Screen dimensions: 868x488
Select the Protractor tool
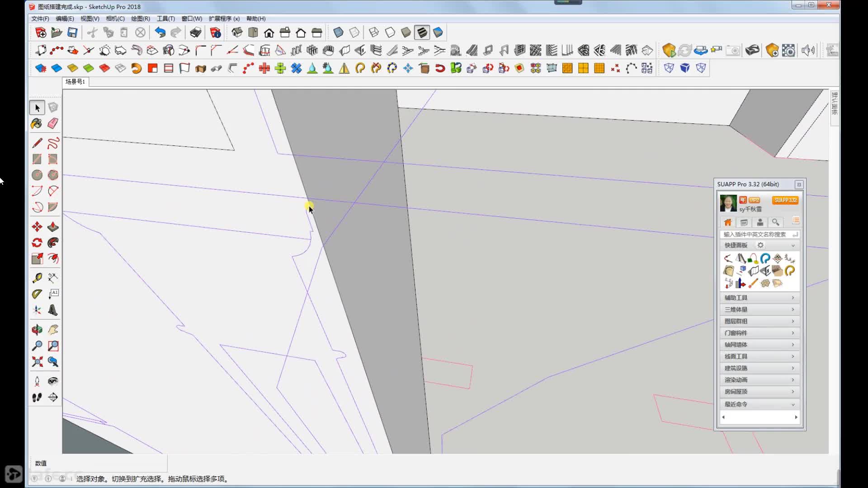[37, 294]
